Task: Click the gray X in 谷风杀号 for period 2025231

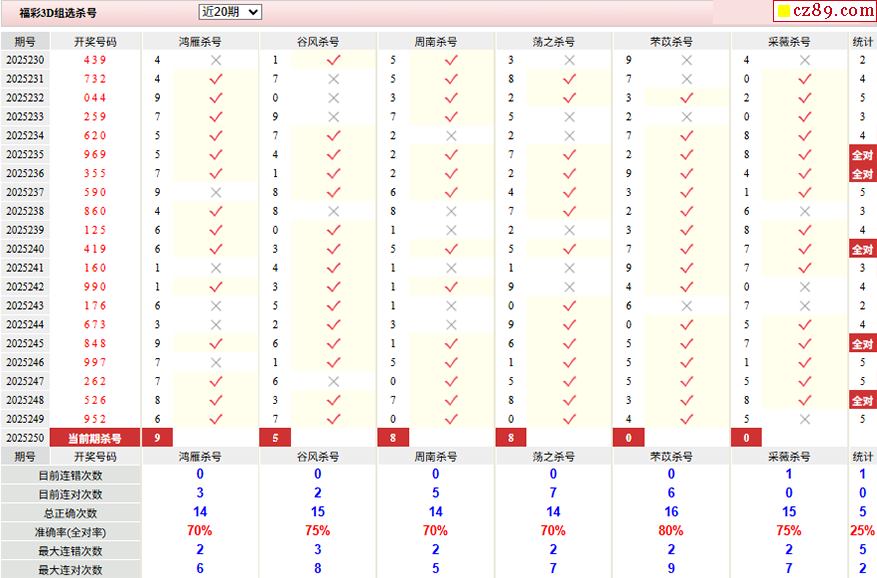Action: point(333,79)
